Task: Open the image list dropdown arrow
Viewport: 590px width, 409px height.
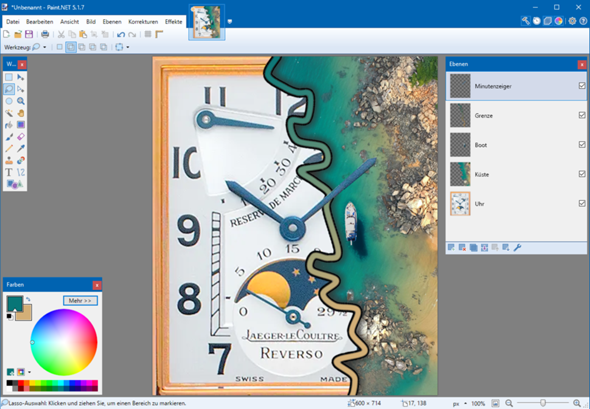Action: click(x=230, y=21)
